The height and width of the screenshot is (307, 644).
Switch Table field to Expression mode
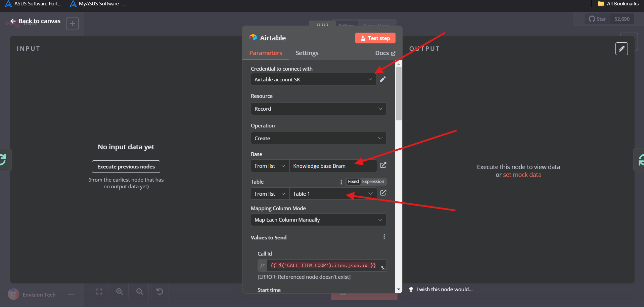[373, 182]
